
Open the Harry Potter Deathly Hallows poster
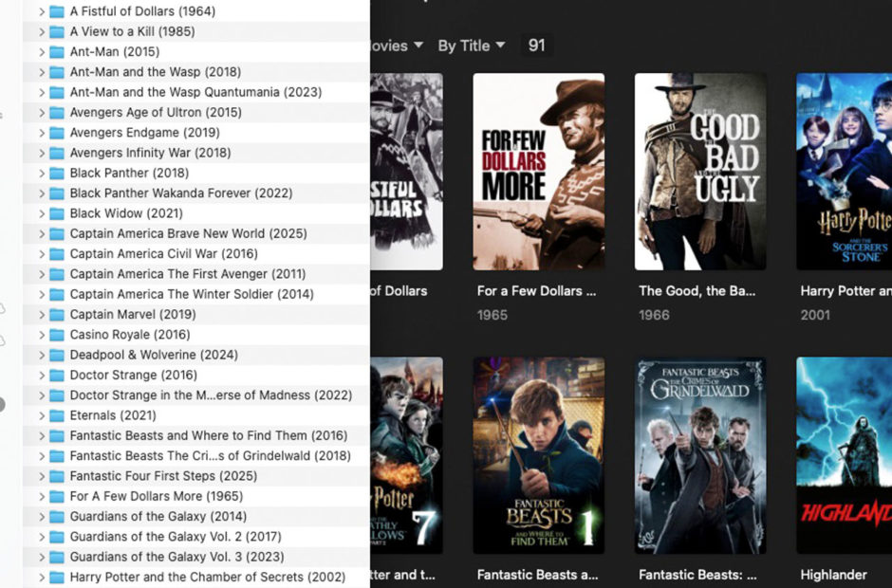(407, 455)
